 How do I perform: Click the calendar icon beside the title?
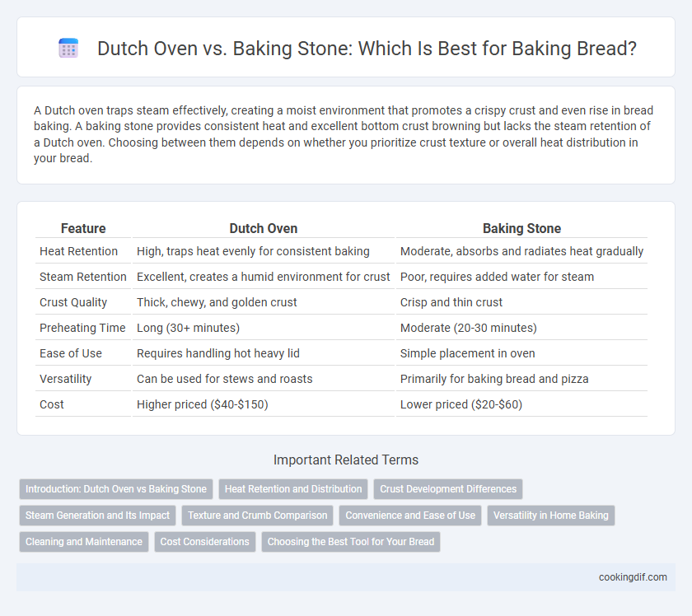(68, 48)
